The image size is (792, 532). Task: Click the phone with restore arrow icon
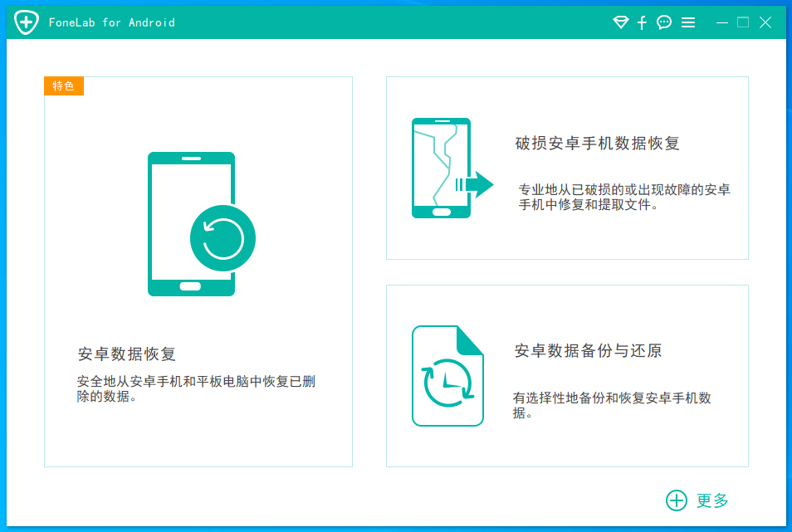point(199,224)
